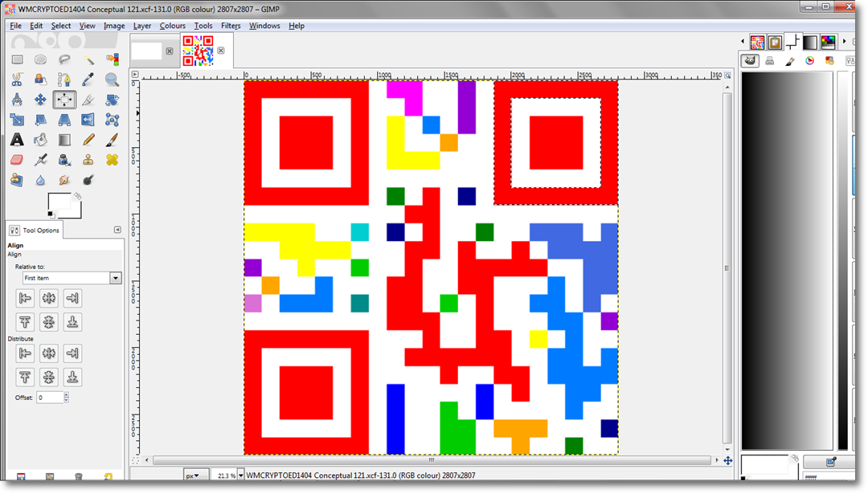This screenshot has height=494, width=868.
Task: Swap foreground and background colours in toolbox
Action: (x=78, y=196)
